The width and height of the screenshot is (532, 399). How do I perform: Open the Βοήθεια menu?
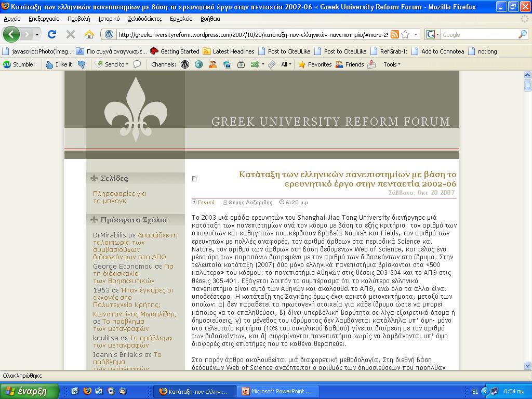[x=210, y=19]
